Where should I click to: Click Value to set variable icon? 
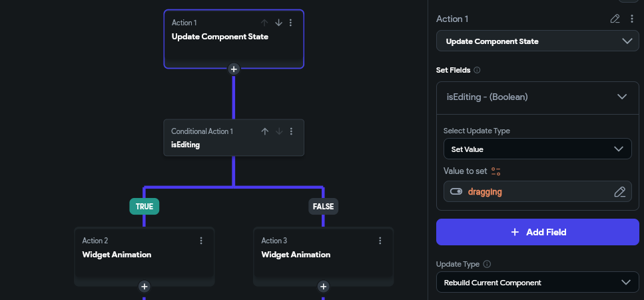495,171
